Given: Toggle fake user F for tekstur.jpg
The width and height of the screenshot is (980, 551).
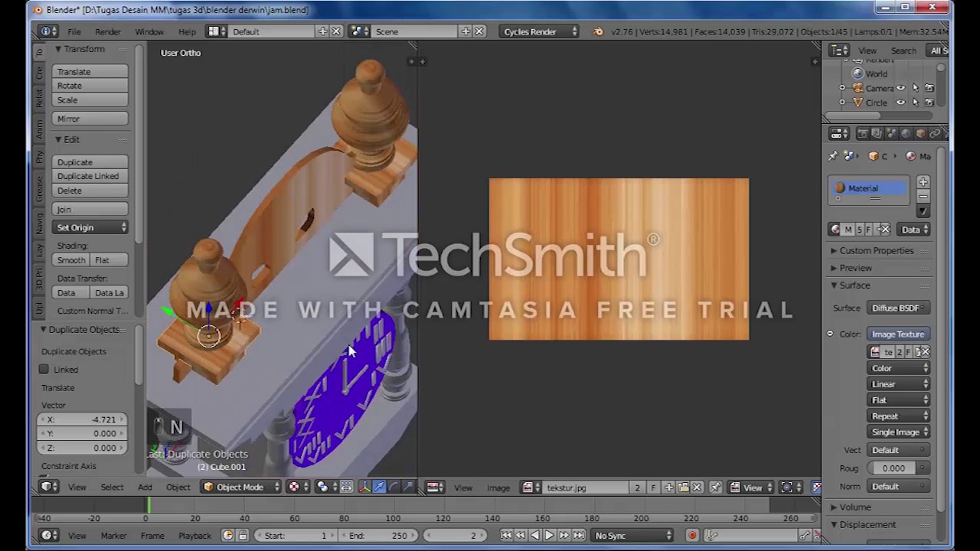Looking at the screenshot, I should [653, 487].
